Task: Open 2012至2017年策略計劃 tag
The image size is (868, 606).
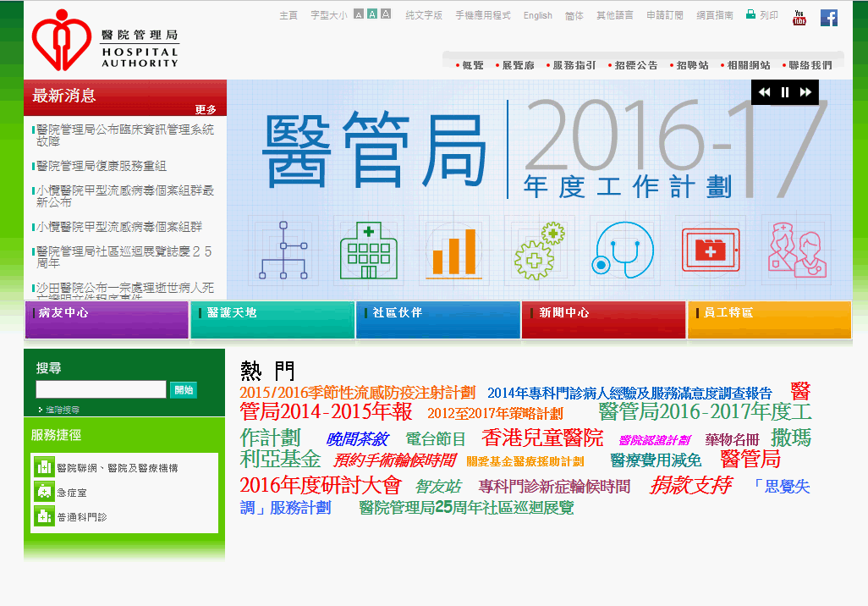Action: pos(495,414)
